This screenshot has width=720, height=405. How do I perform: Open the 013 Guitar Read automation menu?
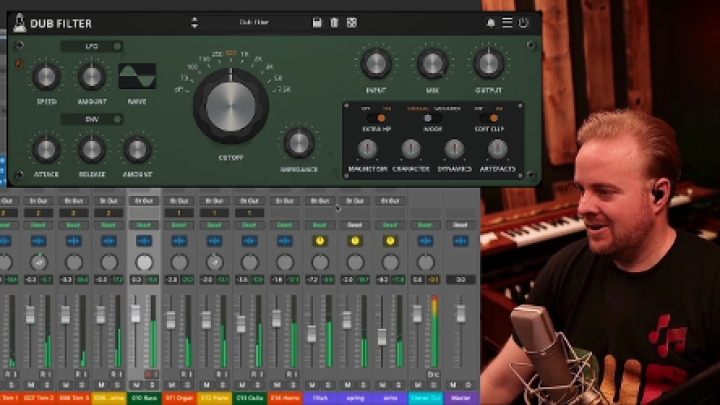(249, 225)
